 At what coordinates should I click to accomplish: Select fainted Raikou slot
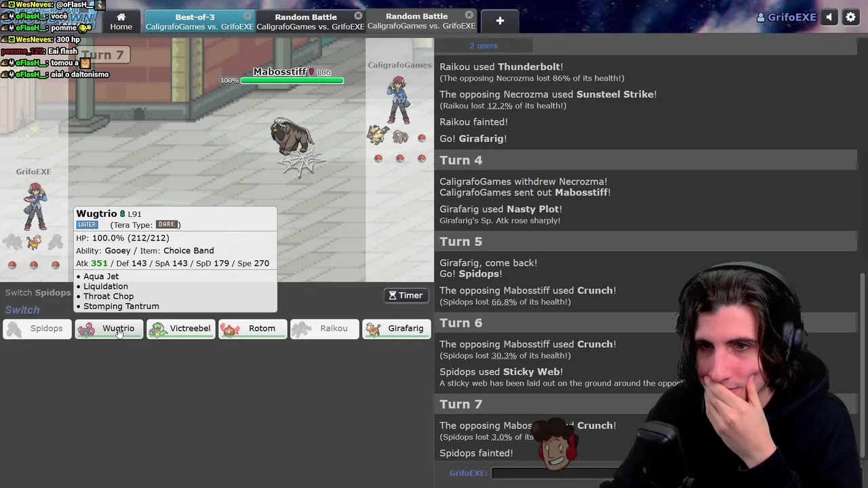click(325, 329)
